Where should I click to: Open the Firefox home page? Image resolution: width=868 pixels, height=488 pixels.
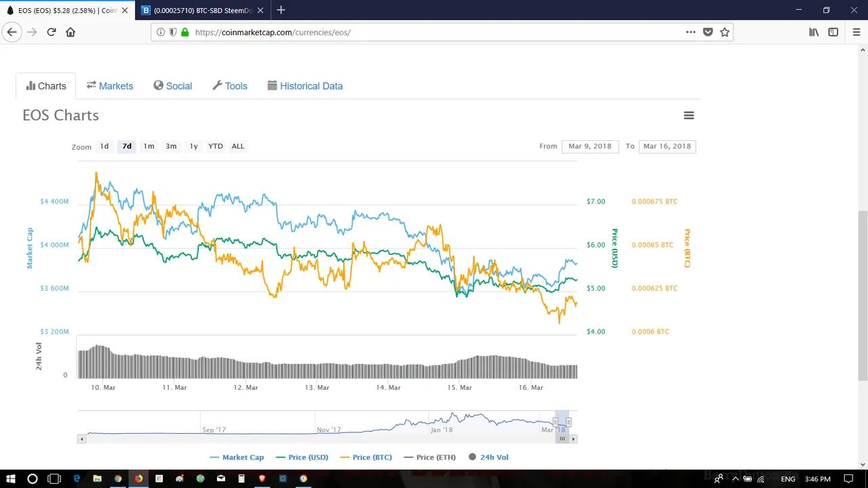[x=71, y=32]
